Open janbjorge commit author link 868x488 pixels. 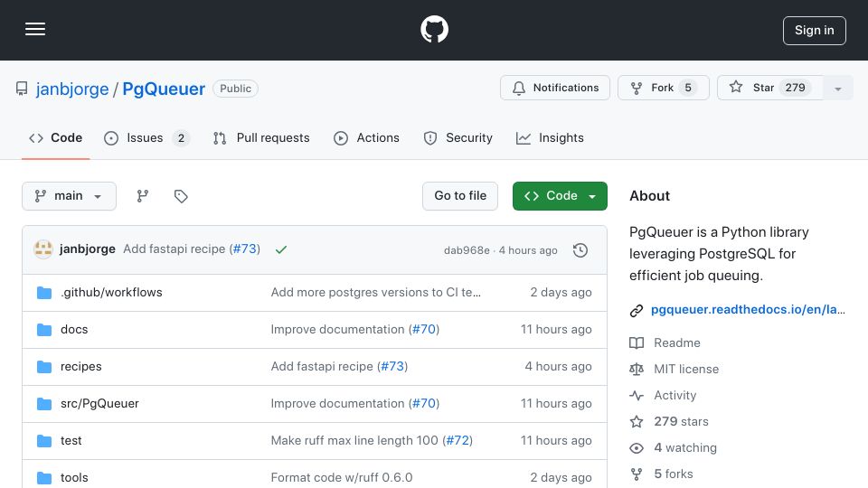click(x=88, y=249)
